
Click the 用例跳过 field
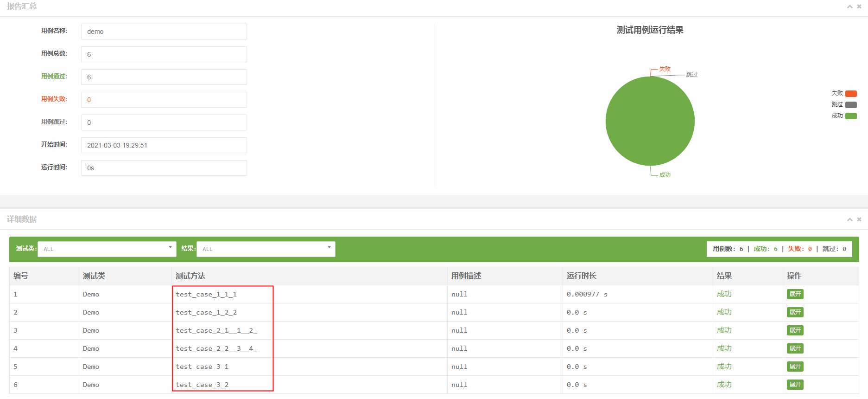click(164, 122)
